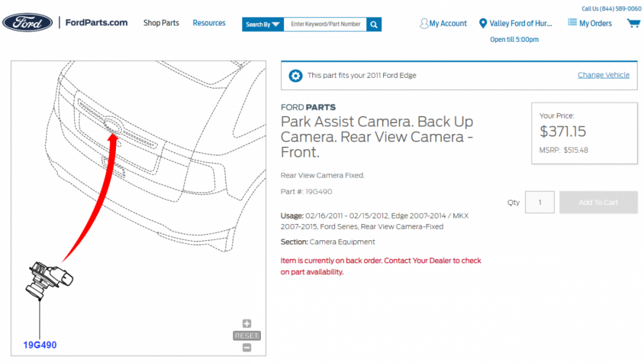Open the shopping cart
The height and width of the screenshot is (364, 644).
tap(633, 23)
